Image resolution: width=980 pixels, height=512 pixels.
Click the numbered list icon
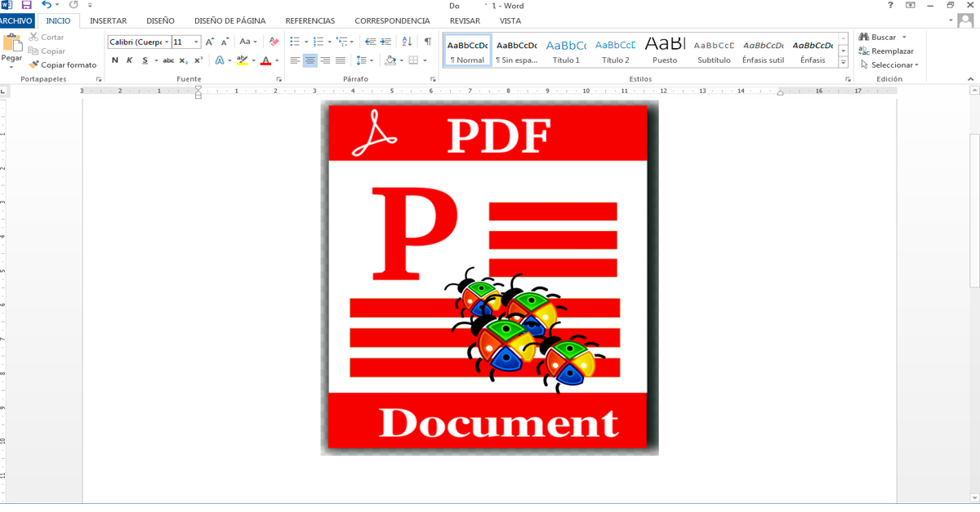tap(318, 42)
